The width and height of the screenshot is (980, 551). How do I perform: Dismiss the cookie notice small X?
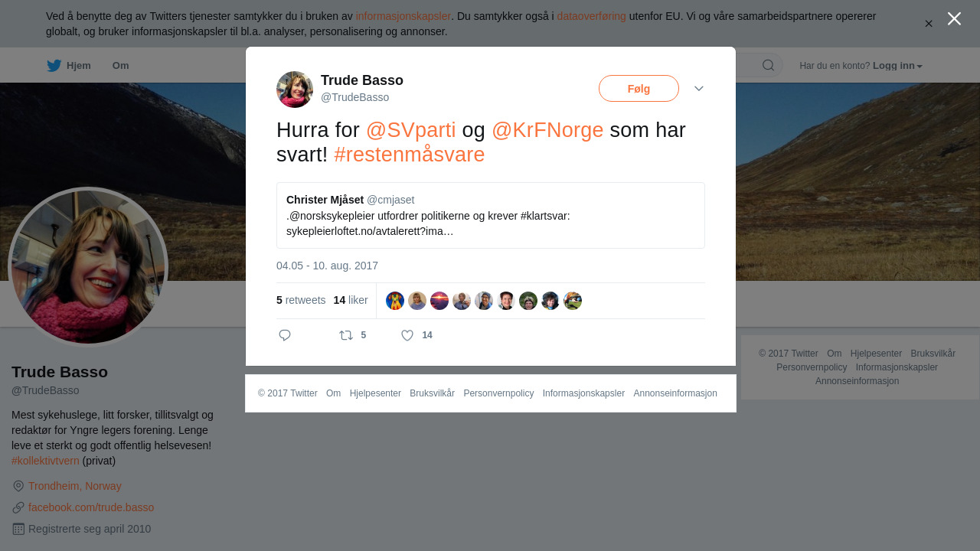929,24
